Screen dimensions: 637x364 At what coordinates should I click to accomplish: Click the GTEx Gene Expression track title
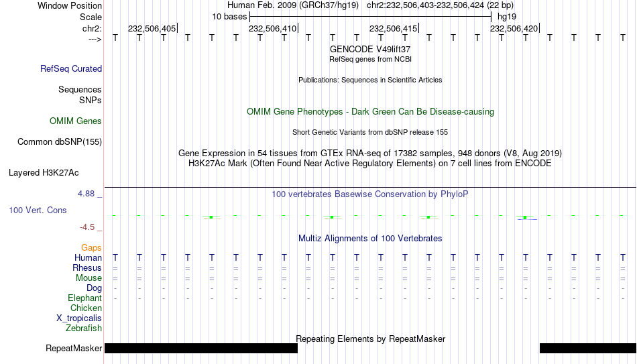[370, 153]
